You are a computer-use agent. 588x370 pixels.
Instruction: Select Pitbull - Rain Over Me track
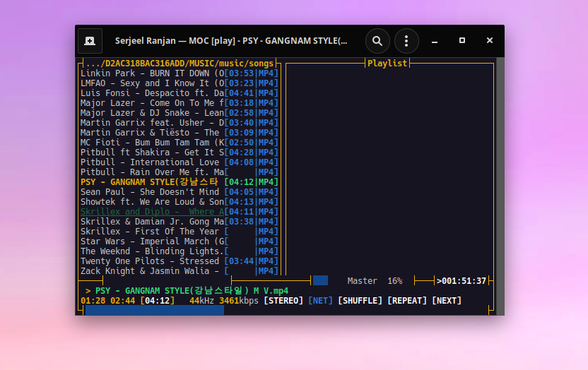(180, 172)
